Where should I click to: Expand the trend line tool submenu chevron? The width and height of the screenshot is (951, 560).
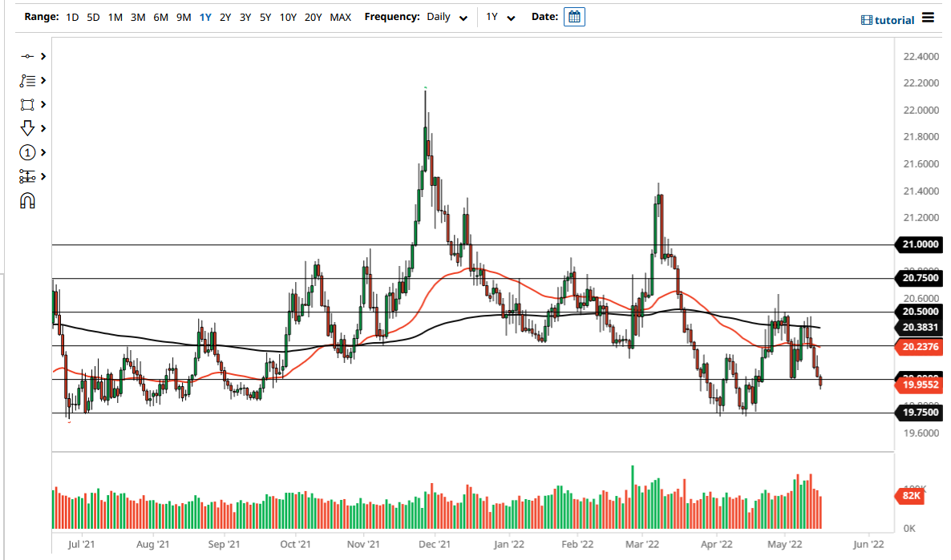[x=42, y=56]
